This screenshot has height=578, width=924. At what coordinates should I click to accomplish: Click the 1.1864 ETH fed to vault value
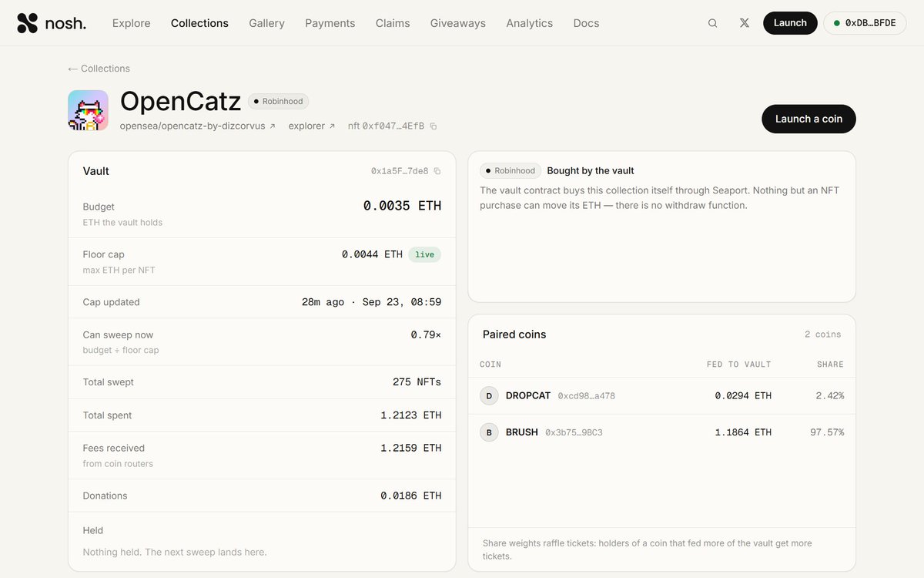(x=743, y=432)
